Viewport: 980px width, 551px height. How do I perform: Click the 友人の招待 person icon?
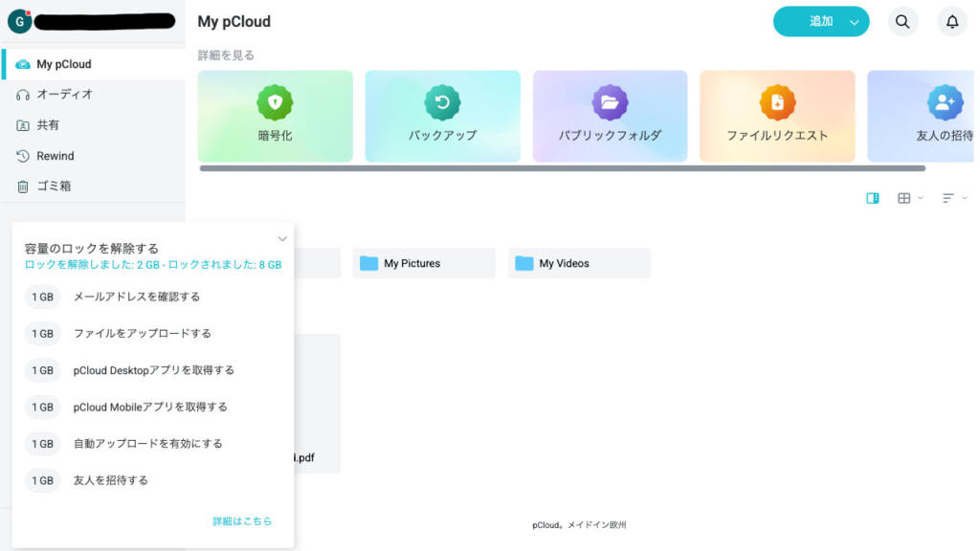[x=945, y=102]
